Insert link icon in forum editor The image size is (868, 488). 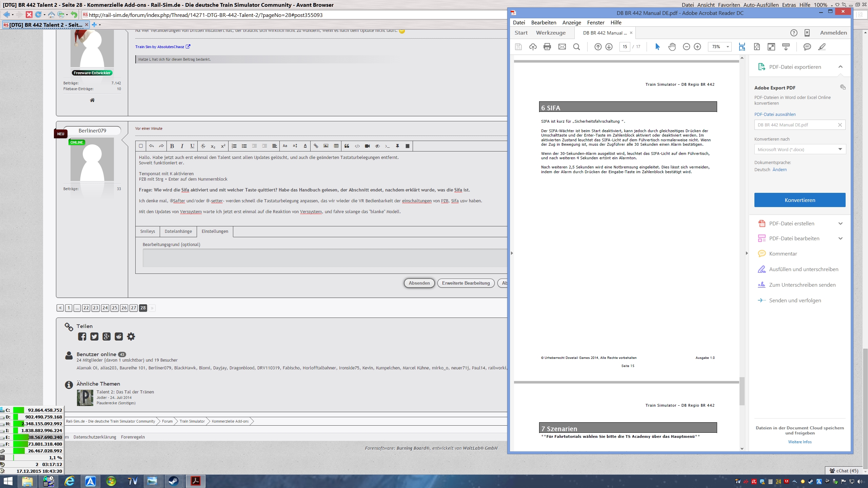(x=316, y=146)
